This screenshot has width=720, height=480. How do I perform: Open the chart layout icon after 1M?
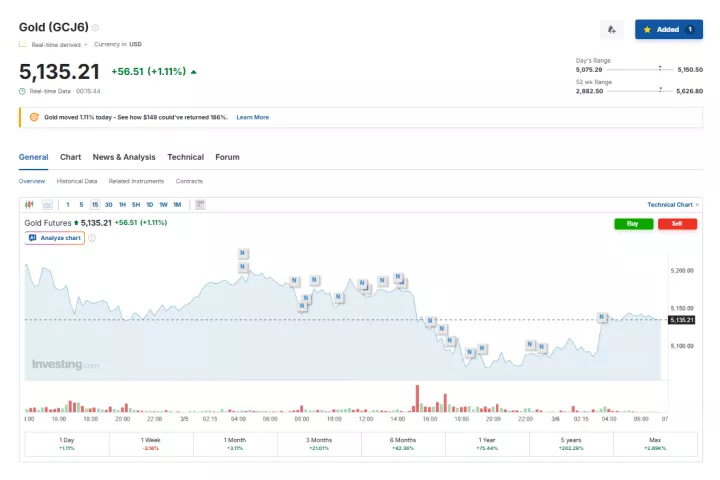pos(200,204)
